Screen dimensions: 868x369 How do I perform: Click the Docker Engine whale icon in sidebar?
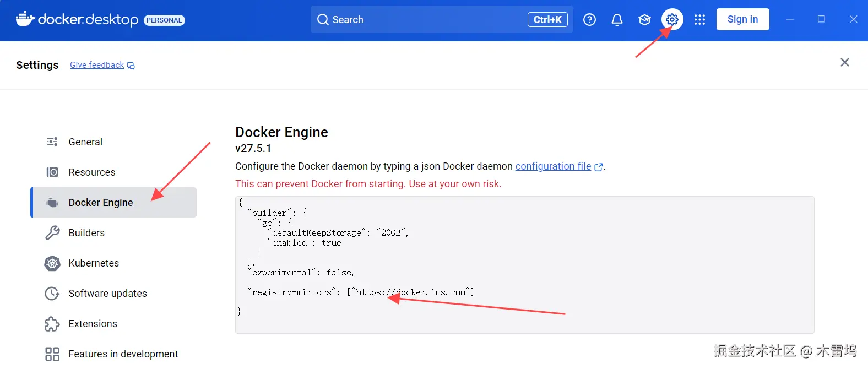click(x=52, y=203)
